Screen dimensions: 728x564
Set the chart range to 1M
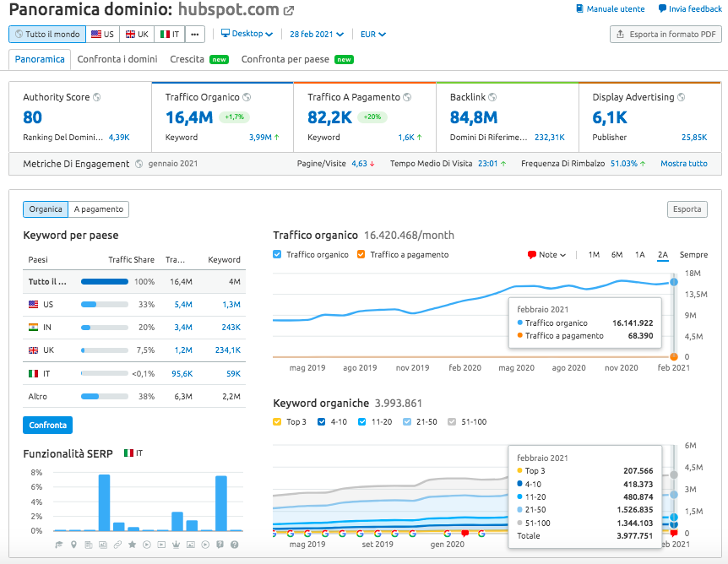pos(594,255)
